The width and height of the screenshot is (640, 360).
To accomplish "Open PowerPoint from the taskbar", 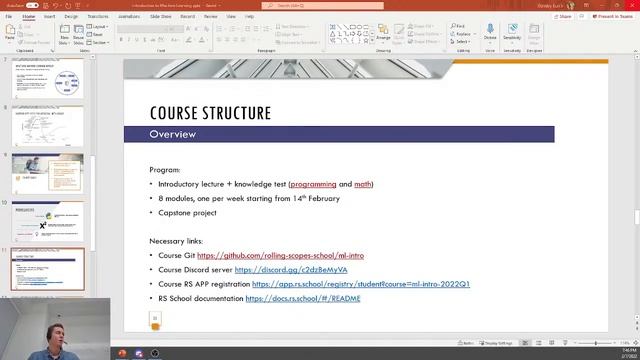I will 122,353.
